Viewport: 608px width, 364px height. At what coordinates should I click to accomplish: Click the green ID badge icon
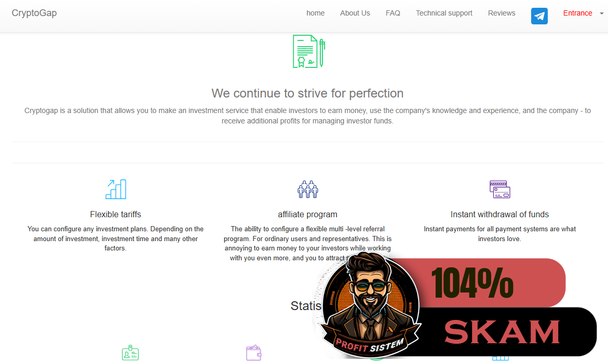[130, 353]
